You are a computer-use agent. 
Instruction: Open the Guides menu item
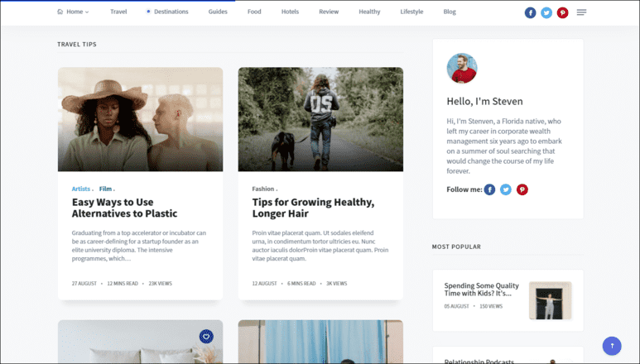218,12
